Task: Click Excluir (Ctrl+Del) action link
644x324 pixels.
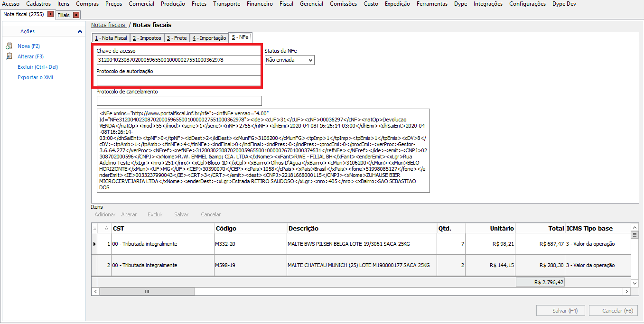Action: point(37,67)
